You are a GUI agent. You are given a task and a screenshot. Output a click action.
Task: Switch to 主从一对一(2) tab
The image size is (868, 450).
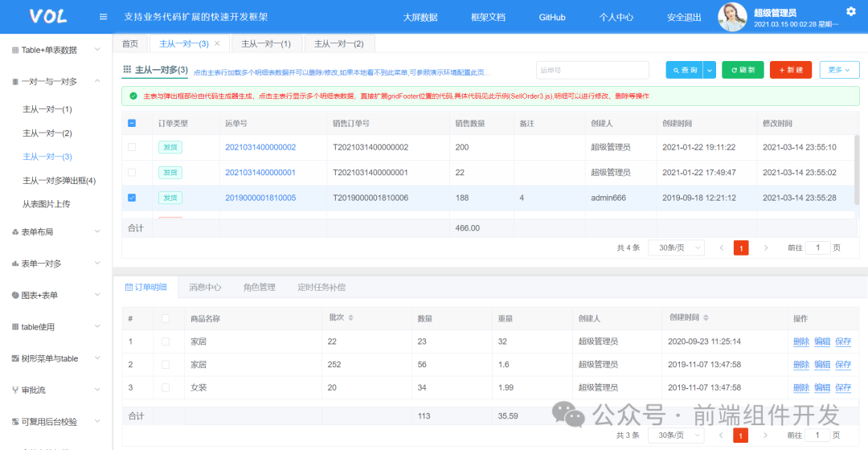tap(339, 43)
